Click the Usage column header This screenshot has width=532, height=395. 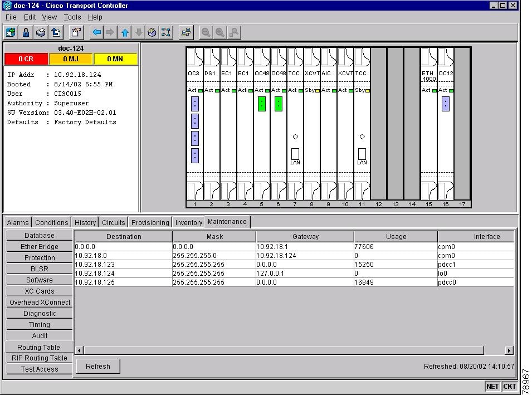(x=396, y=237)
